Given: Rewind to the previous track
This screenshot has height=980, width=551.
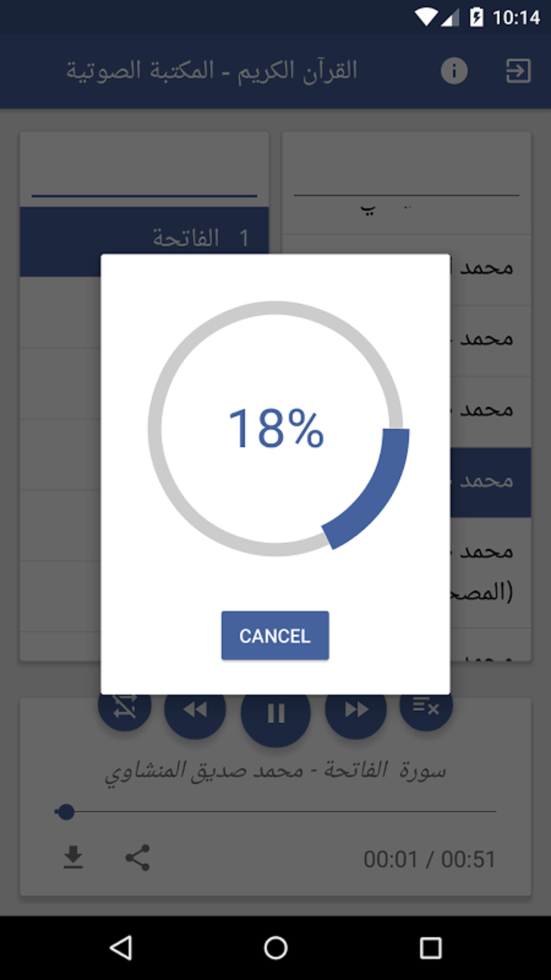Looking at the screenshot, I should 195,711.
